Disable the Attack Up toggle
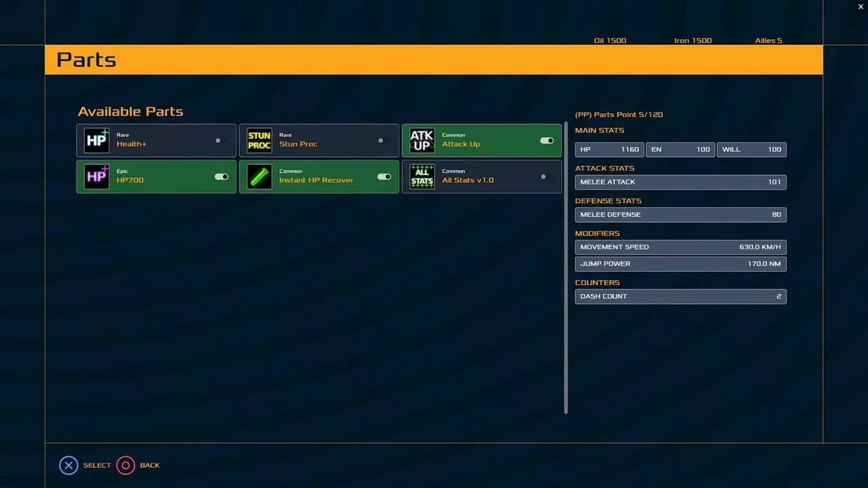This screenshot has width=868, height=488. [547, 140]
